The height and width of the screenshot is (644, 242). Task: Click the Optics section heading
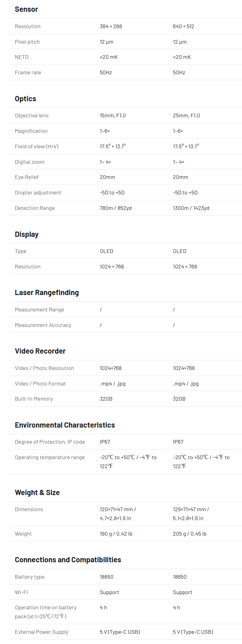25,99
